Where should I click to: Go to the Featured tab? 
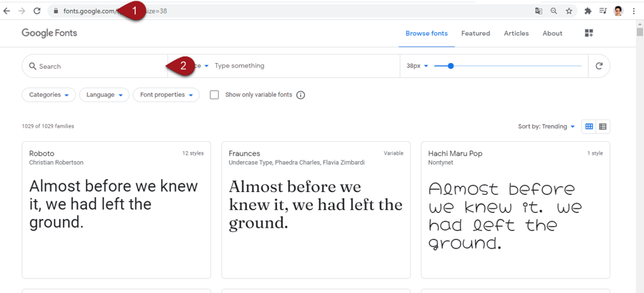pyautogui.click(x=475, y=34)
